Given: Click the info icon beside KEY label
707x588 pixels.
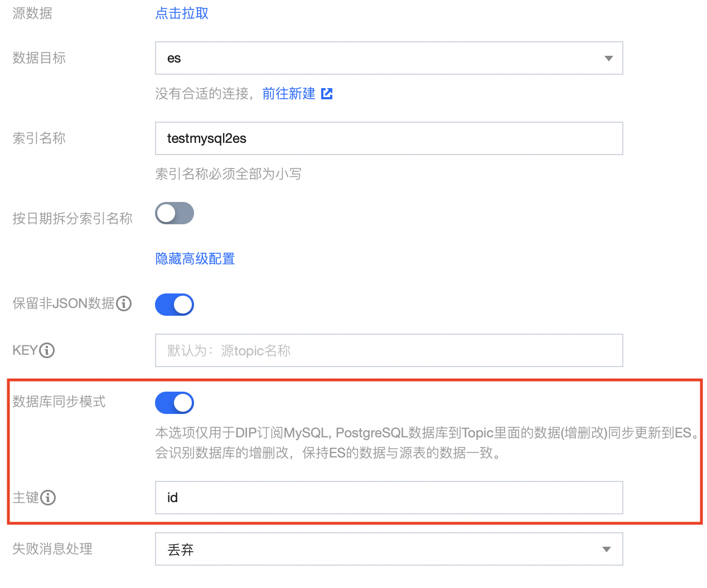Looking at the screenshot, I should click(47, 350).
